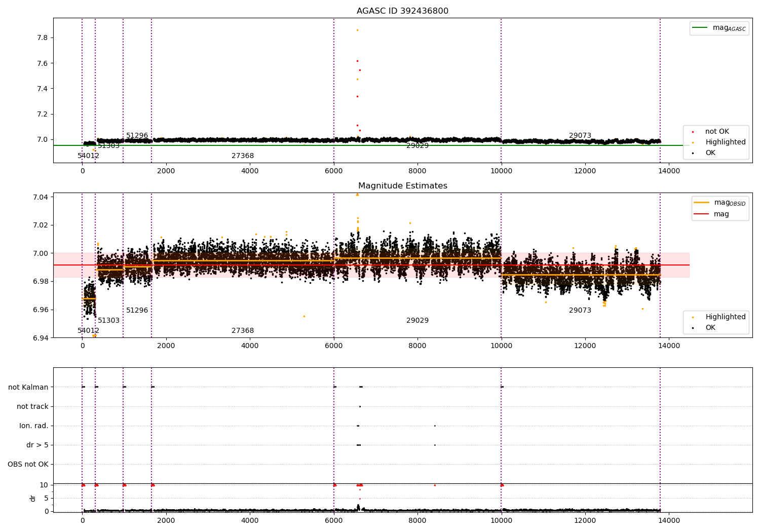Select the mag OBSID legend entry in middle plot

719,203
